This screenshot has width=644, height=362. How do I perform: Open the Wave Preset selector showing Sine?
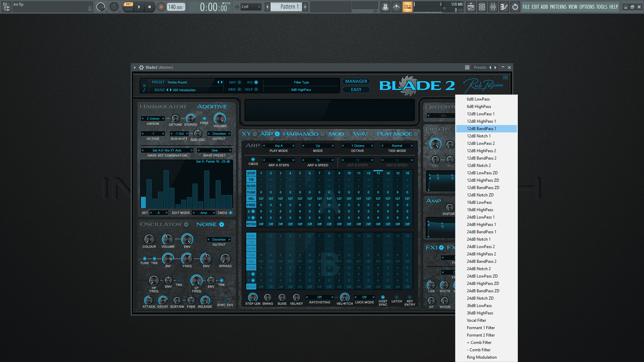tap(214, 150)
